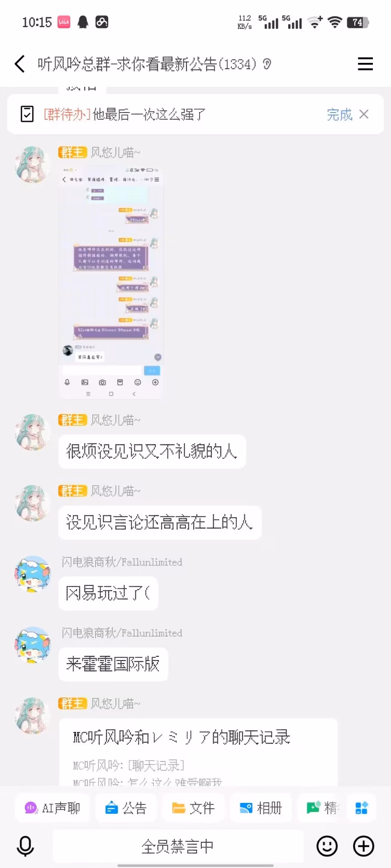This screenshot has width=391, height=868.
Task: Expand the plus attachments panel
Action: click(x=363, y=846)
